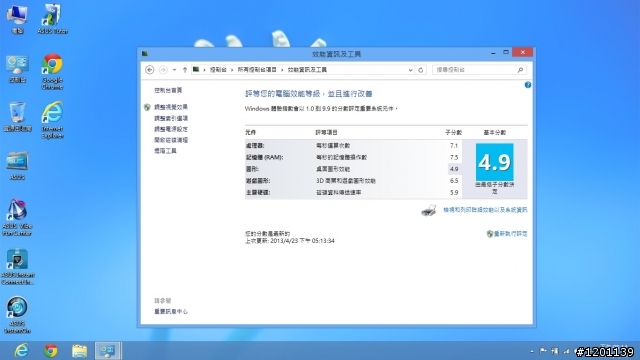The width and height of the screenshot is (640, 360).
Task: Go back using the window Back arrow
Action: pos(150,70)
